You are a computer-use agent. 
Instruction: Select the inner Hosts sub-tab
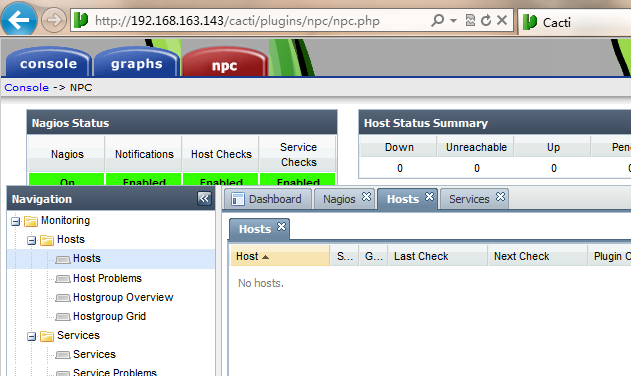(255, 229)
